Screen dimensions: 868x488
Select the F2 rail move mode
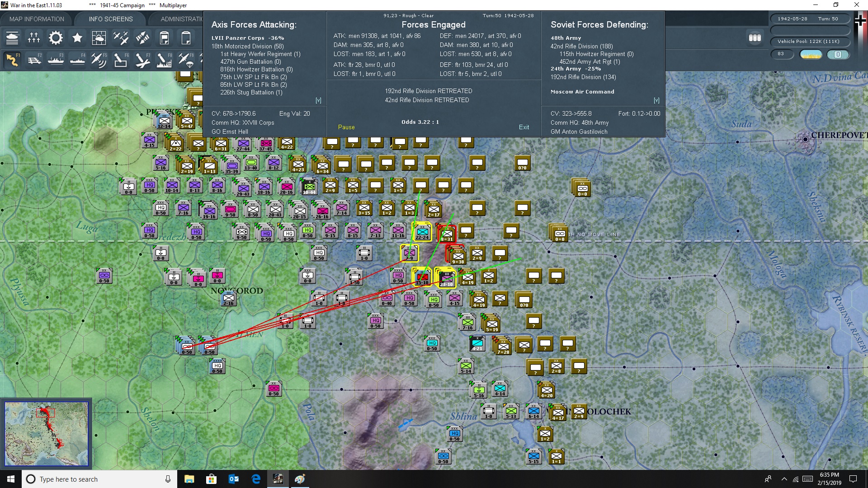[x=34, y=60]
